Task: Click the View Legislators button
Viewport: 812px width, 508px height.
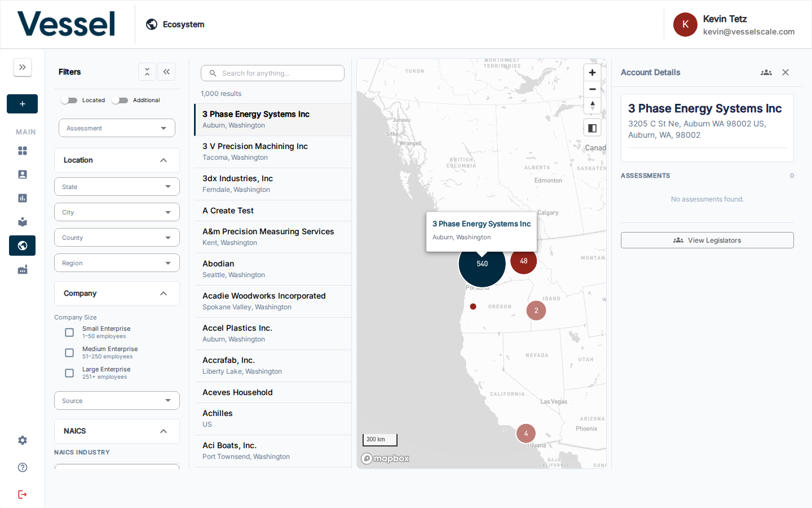Action: pyautogui.click(x=707, y=240)
